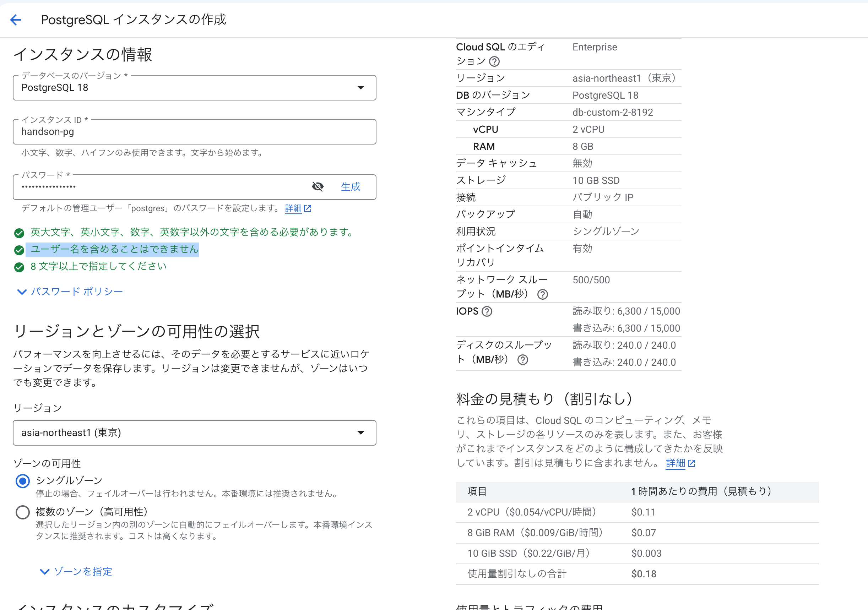Click the 8 GiB RAM pricing row

[x=637, y=533]
